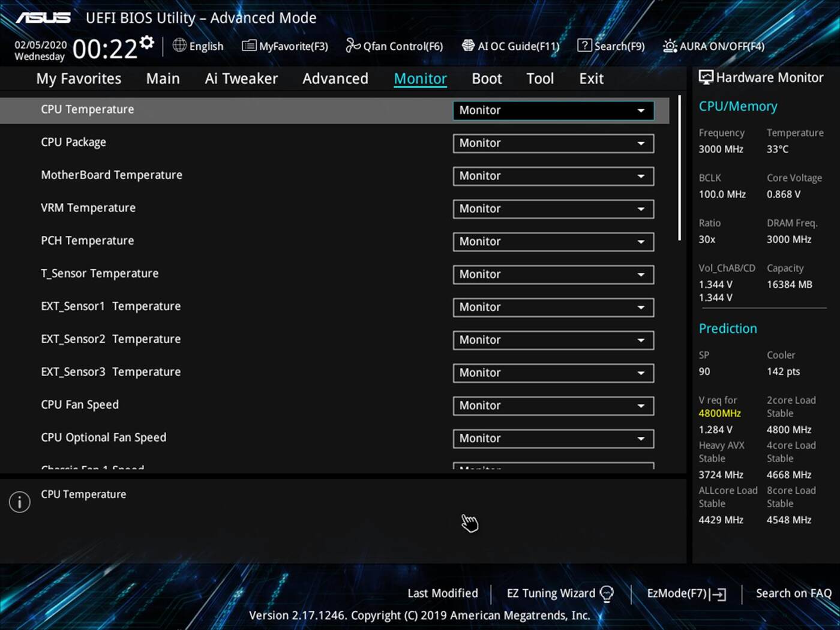Viewport: 840px width, 630px height.
Task: Expand the VRM Temperature dropdown
Action: [x=552, y=209]
